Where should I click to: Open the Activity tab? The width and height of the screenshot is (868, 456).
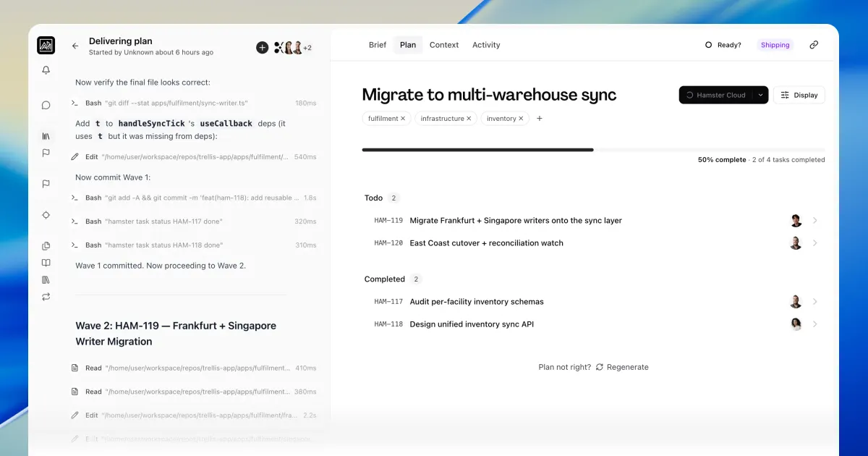pyautogui.click(x=486, y=45)
